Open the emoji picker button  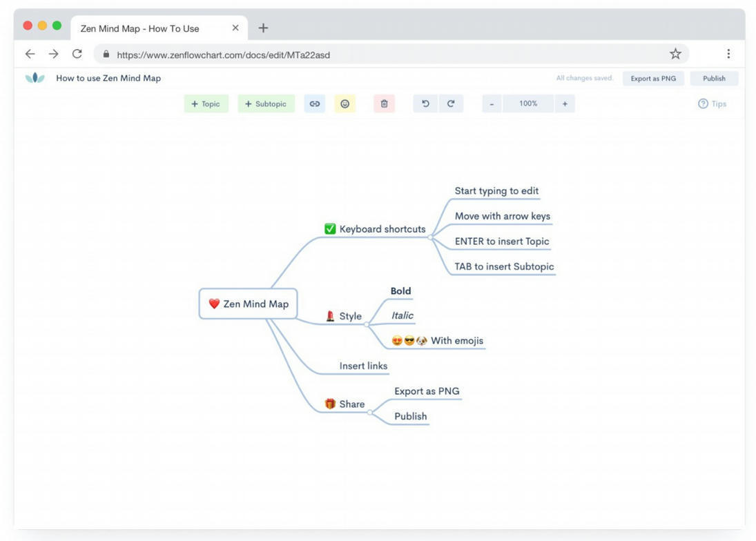(x=345, y=104)
